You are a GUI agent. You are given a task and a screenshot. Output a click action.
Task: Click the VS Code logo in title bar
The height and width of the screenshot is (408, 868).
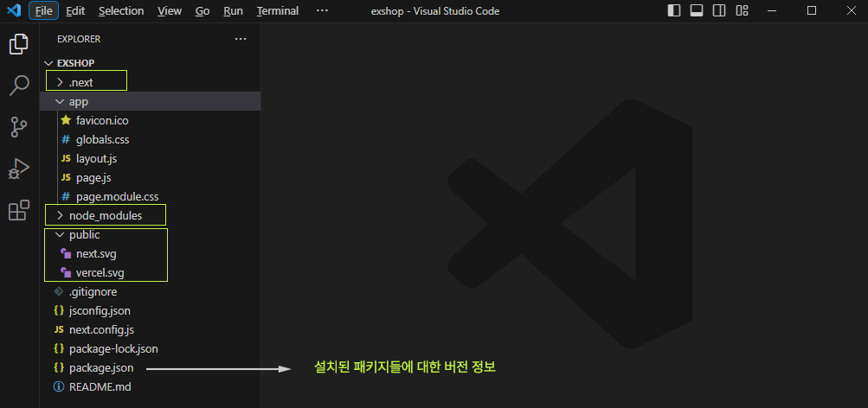click(13, 10)
